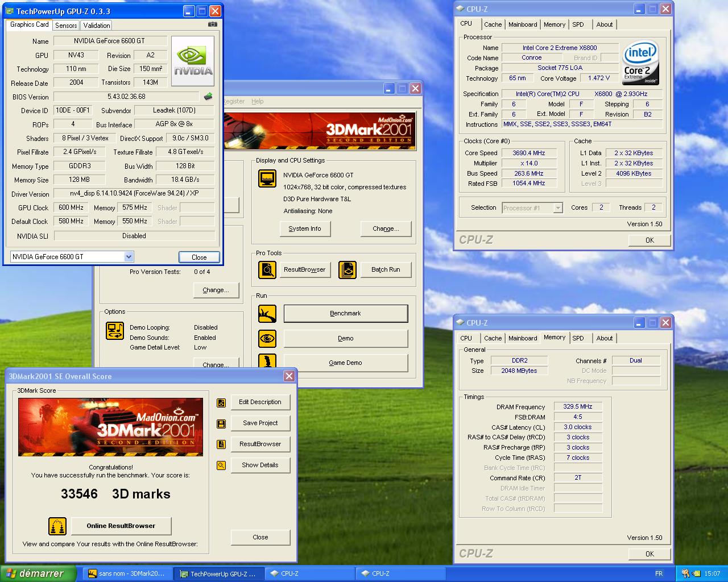Switch to the Sensors tab in GPU-Z
The width and height of the screenshot is (728, 582).
point(66,26)
